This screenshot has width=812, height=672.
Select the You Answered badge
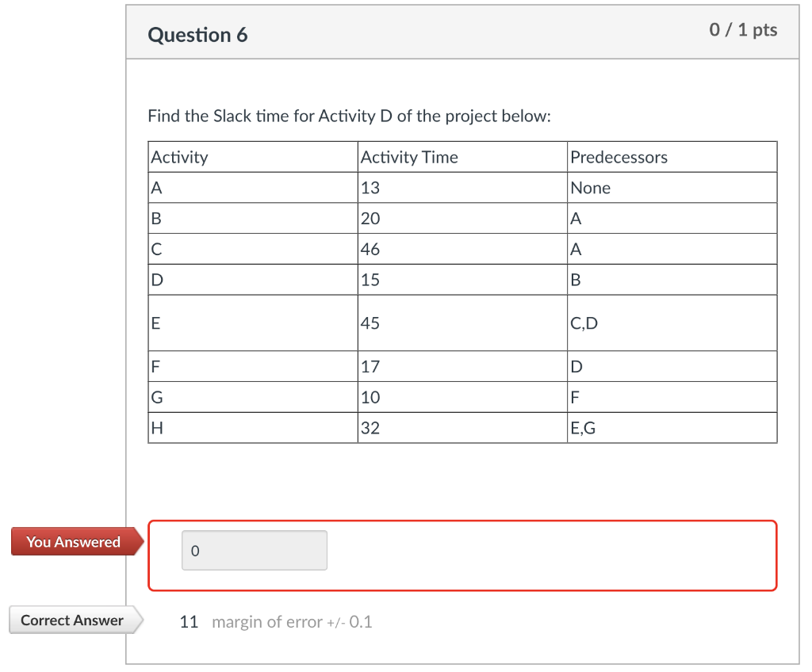click(71, 542)
